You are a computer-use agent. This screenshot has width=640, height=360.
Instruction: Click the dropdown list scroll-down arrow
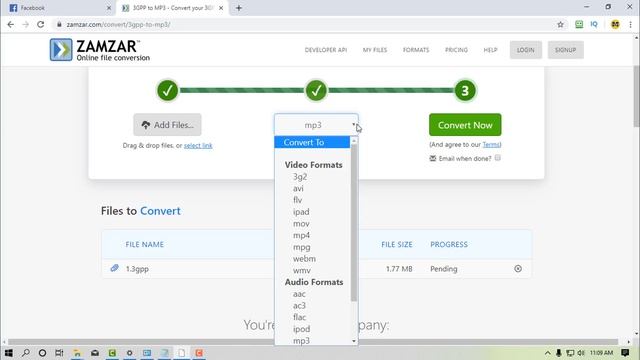pyautogui.click(x=354, y=341)
